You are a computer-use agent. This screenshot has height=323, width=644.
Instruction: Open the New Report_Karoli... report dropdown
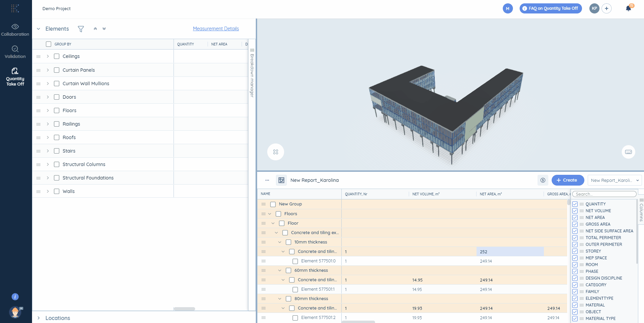pyautogui.click(x=615, y=180)
